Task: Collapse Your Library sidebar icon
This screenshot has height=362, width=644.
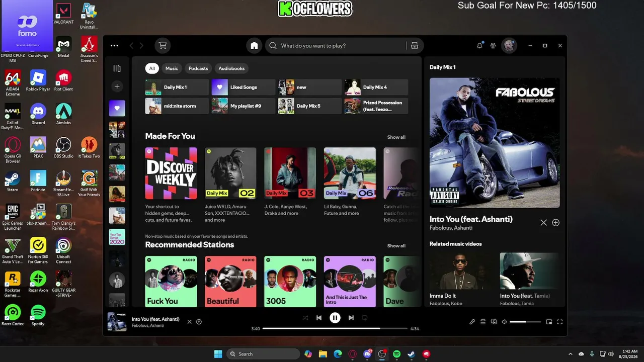Action: pos(117,68)
